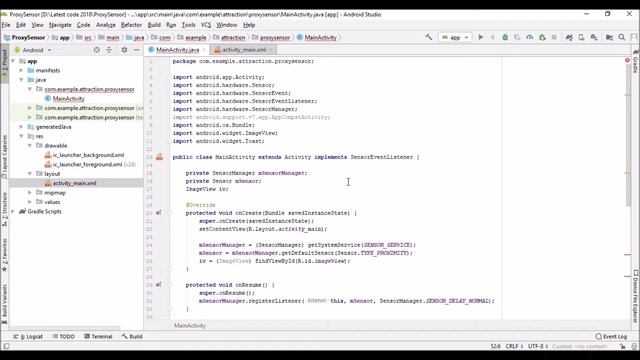The width and height of the screenshot is (640, 360).
Task: Open the AVD Manager icon
Action: [581, 37]
